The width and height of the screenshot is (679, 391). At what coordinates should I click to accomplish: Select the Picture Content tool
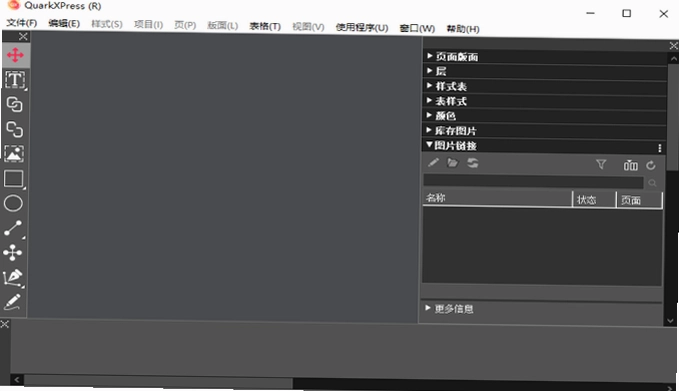click(14, 154)
